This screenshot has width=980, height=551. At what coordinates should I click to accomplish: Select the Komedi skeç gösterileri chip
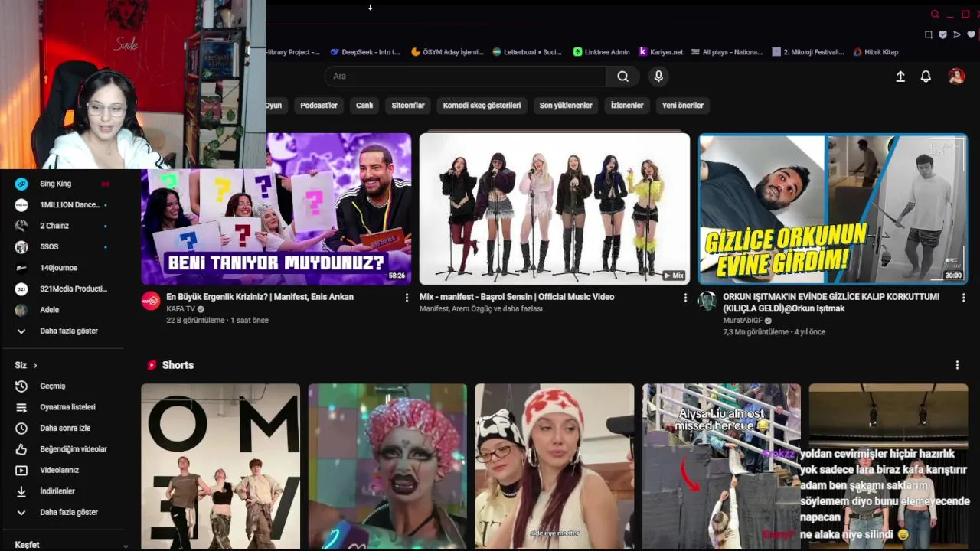coord(482,106)
